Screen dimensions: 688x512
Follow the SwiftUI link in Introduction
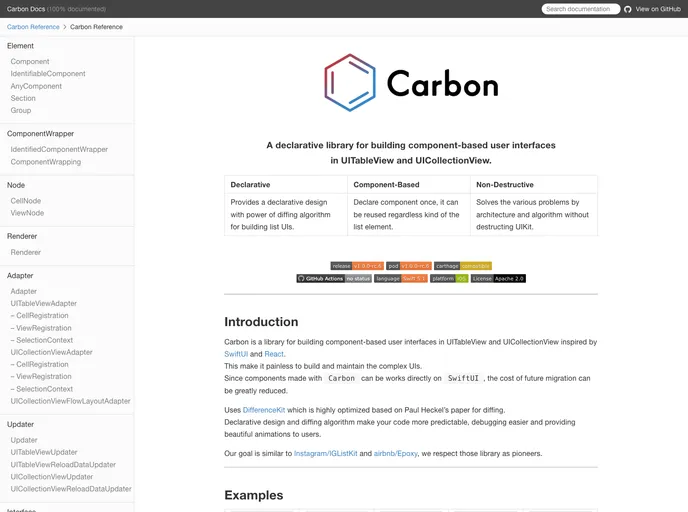pos(236,354)
